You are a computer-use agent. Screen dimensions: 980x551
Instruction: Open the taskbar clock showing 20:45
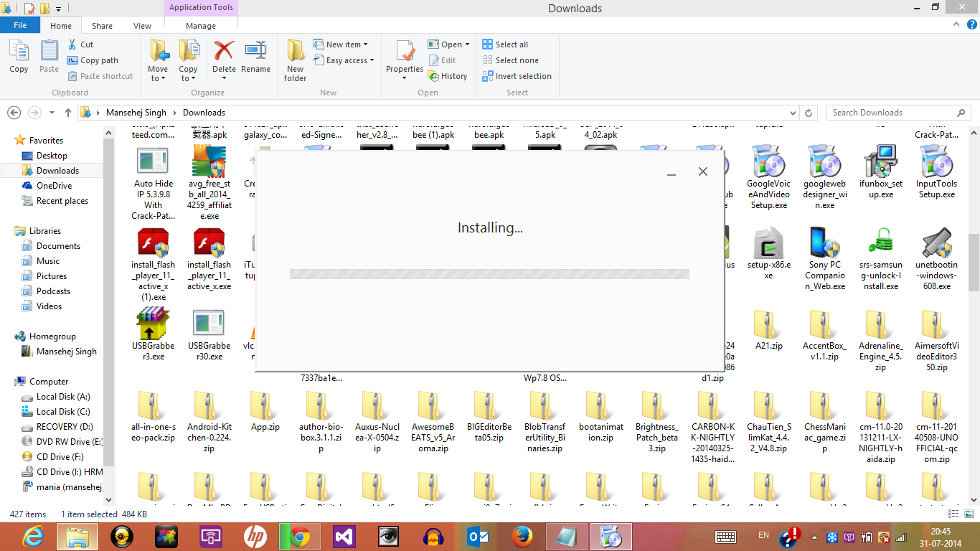click(x=941, y=537)
